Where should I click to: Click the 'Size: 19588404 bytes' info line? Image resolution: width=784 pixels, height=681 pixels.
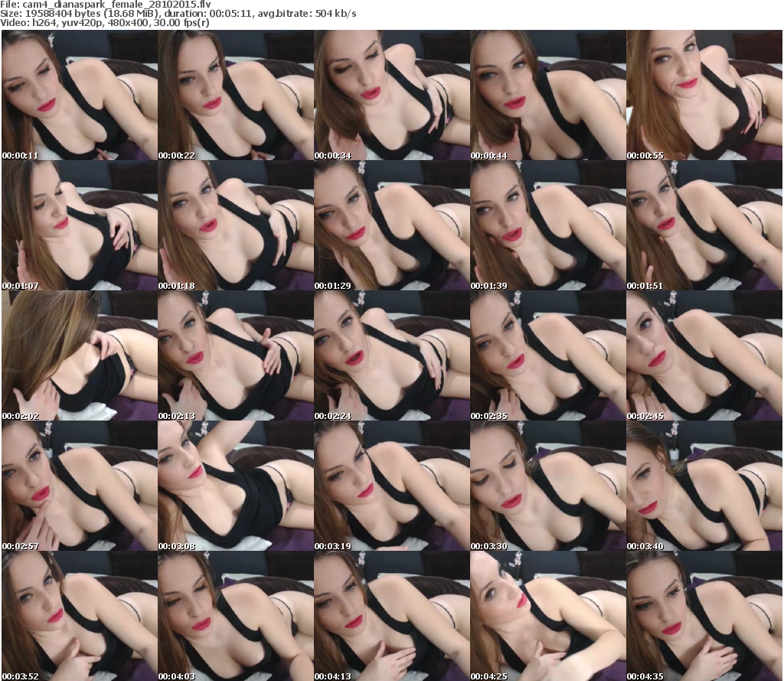coord(178,14)
